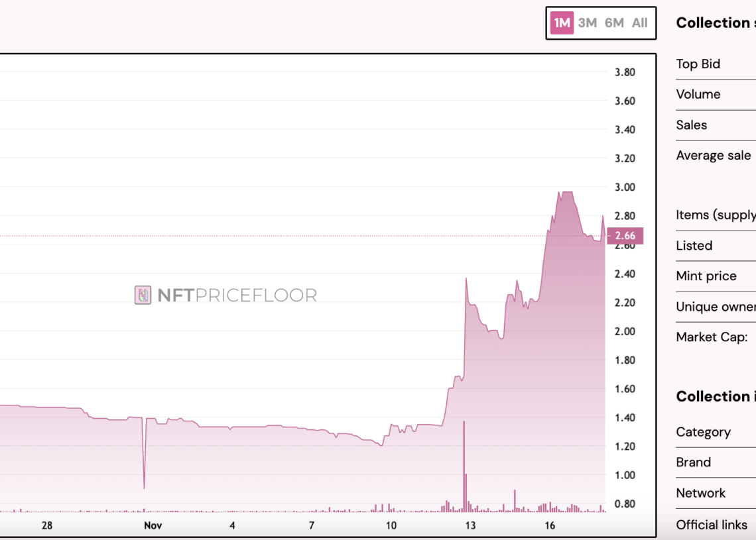Click the Official links row
756x540 pixels.
716,525
